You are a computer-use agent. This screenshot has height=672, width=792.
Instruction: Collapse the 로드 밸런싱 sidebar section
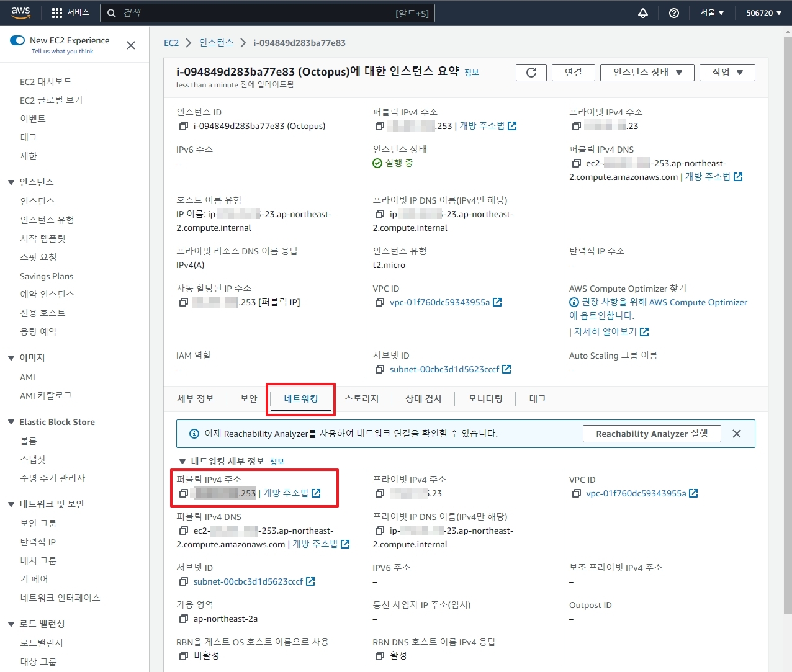tap(11, 624)
